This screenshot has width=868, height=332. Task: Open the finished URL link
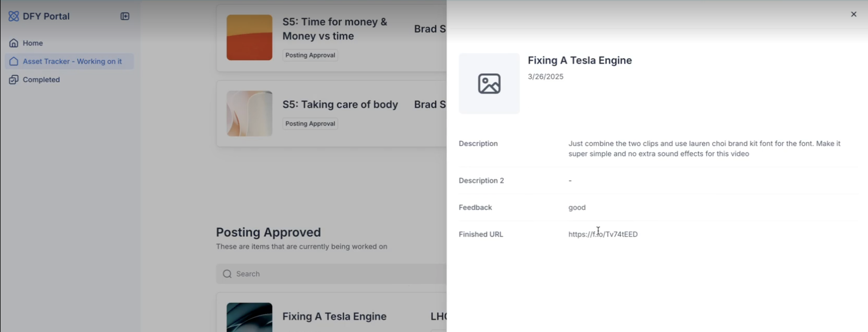tap(603, 234)
